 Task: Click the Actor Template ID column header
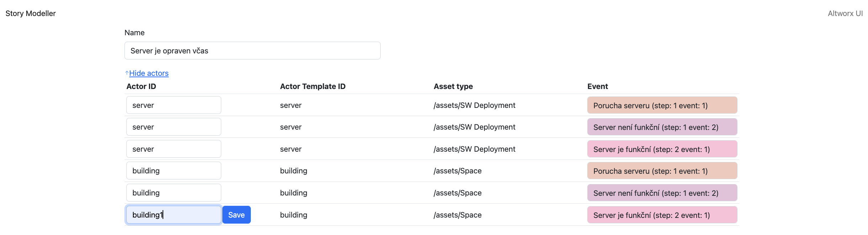(x=312, y=87)
